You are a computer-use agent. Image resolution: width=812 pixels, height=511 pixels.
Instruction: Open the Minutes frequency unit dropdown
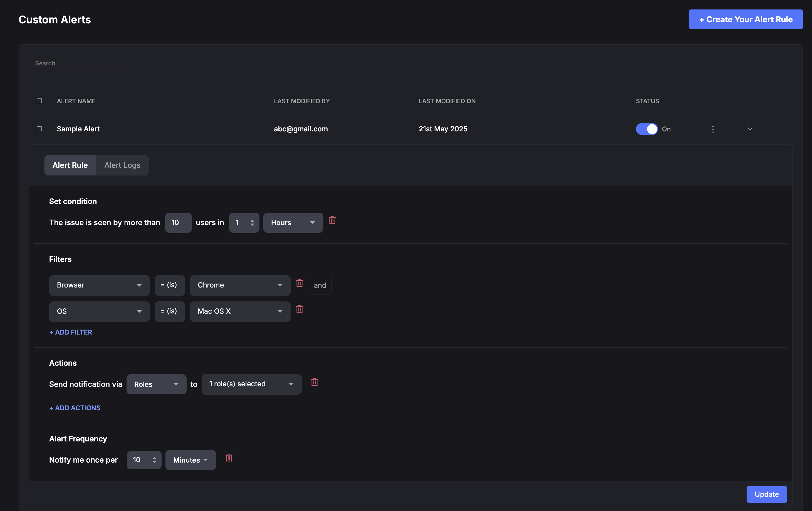[x=190, y=460]
